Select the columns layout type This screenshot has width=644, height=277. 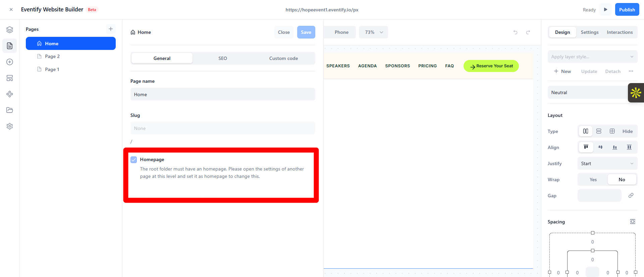click(586, 131)
